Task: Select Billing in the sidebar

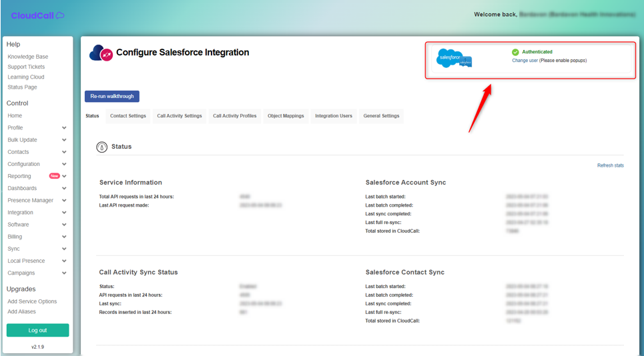Action: [15, 237]
